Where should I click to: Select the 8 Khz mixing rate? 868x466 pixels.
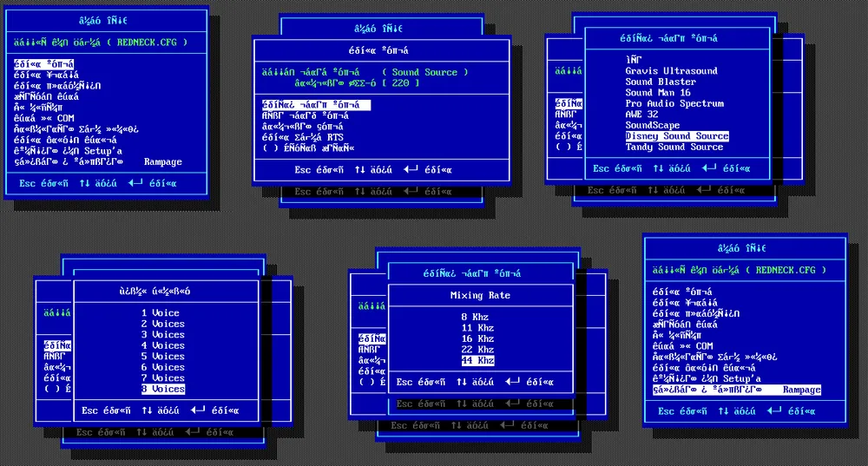point(477,318)
